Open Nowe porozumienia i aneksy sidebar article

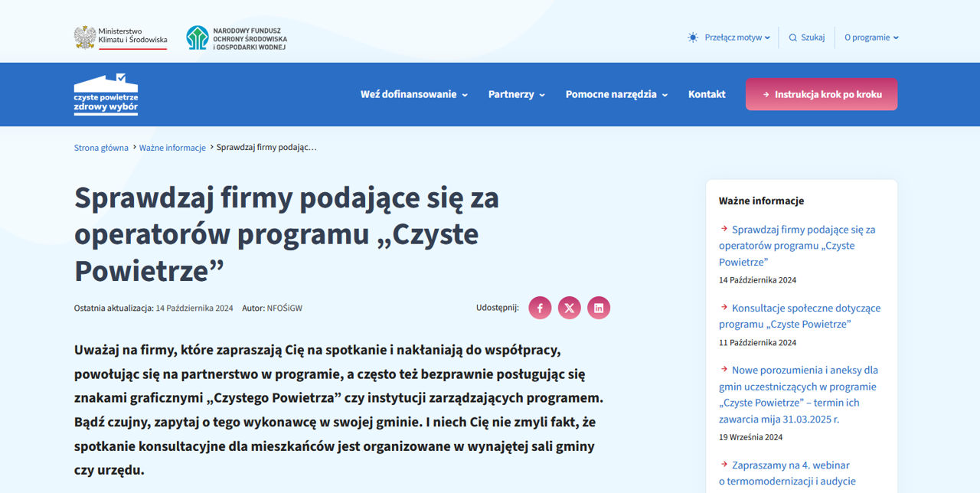[x=799, y=394]
